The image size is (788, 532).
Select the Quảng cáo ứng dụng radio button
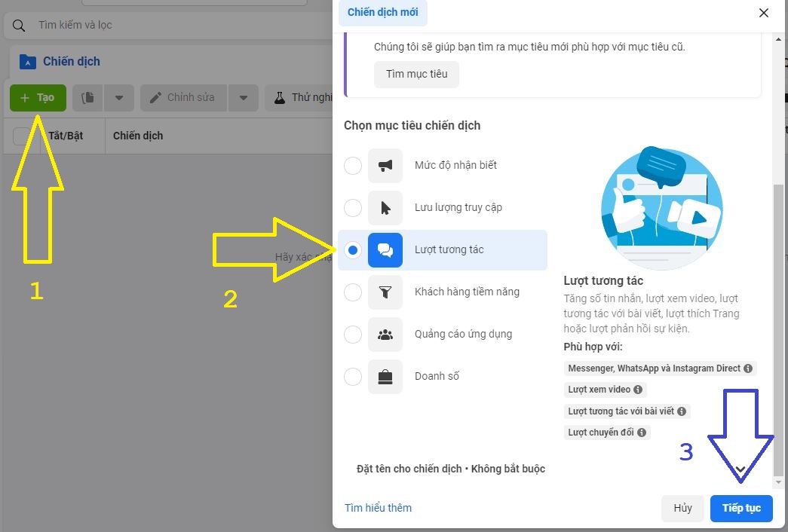tap(353, 335)
